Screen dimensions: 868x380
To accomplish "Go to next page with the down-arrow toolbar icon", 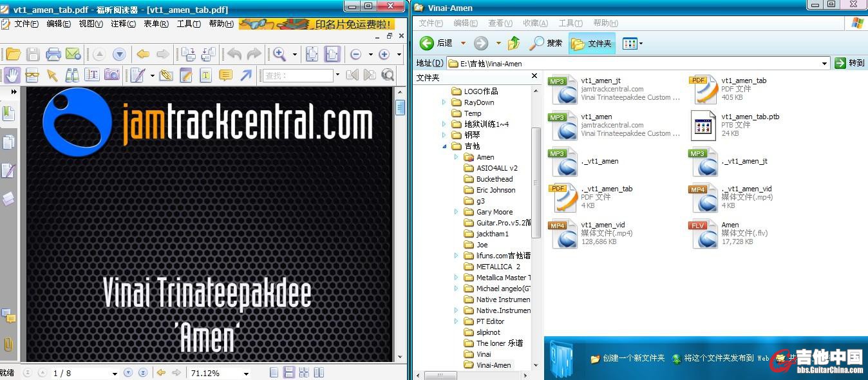I will [119, 54].
